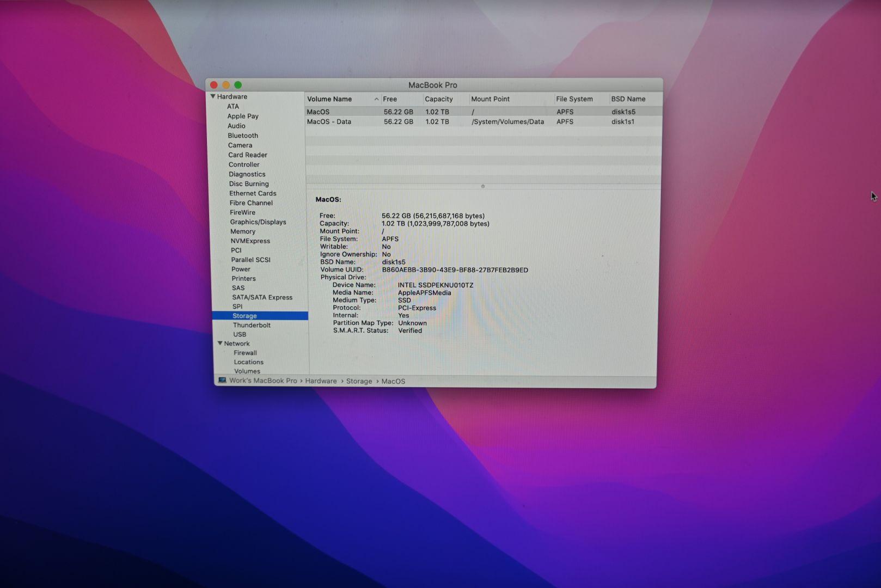Collapse the Hardware section disclosure triangle

click(x=213, y=96)
